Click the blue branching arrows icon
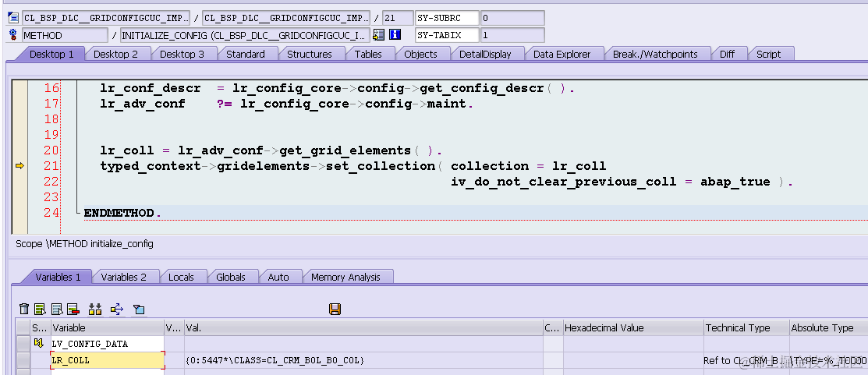This screenshot has height=375, width=868. tap(116, 310)
